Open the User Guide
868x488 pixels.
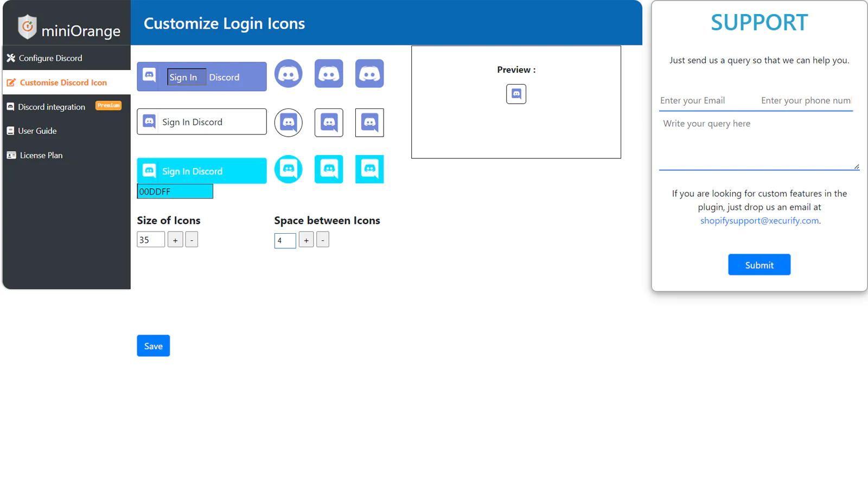[67, 131]
